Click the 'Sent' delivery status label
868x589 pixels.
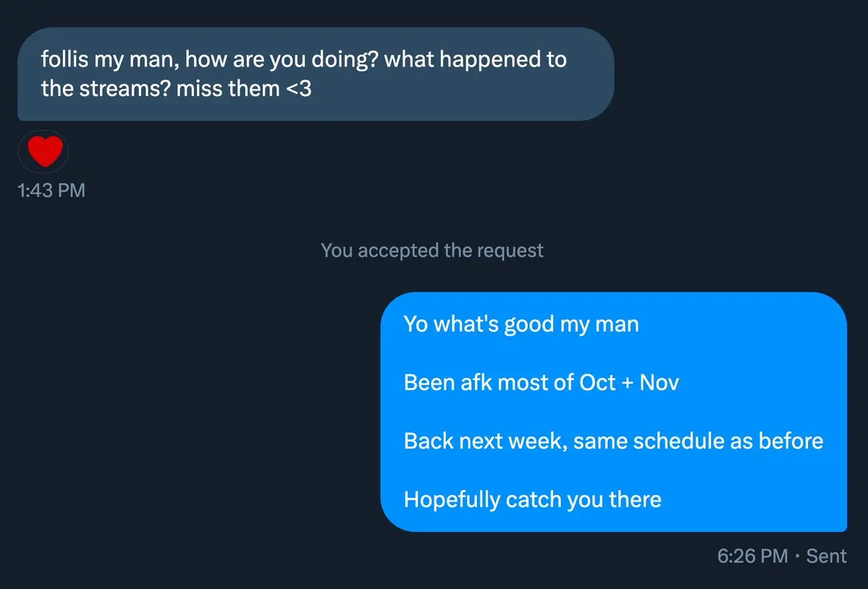coord(827,556)
